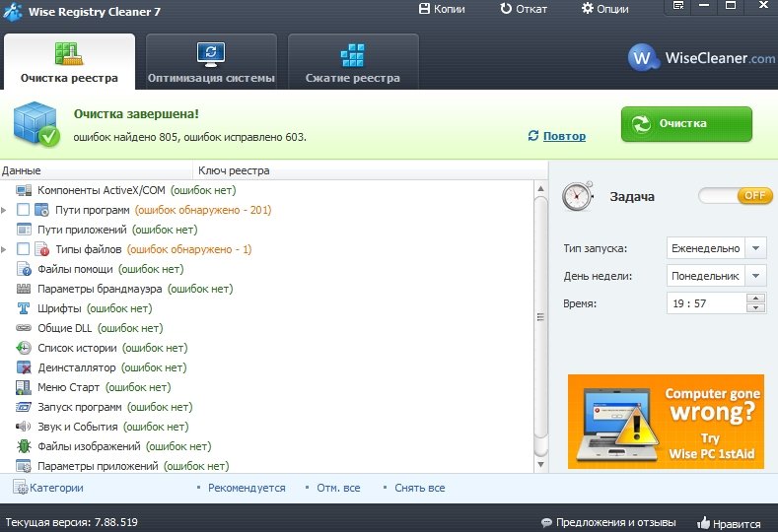Click the Деинсталлятор category icon
The width and height of the screenshot is (778, 532).
[x=24, y=367]
